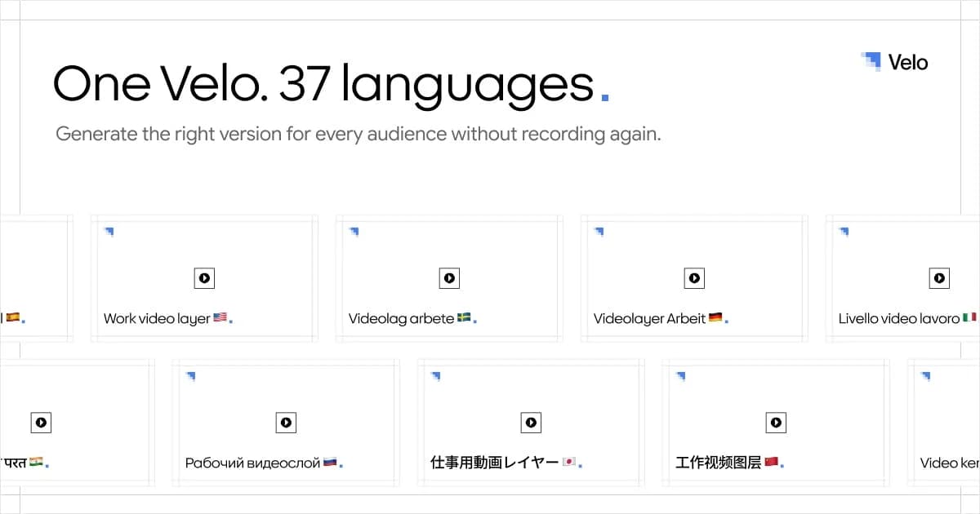
Task: Click Velo corner mark on "仕事用動画レイヤー" card
Action: pyautogui.click(x=435, y=376)
